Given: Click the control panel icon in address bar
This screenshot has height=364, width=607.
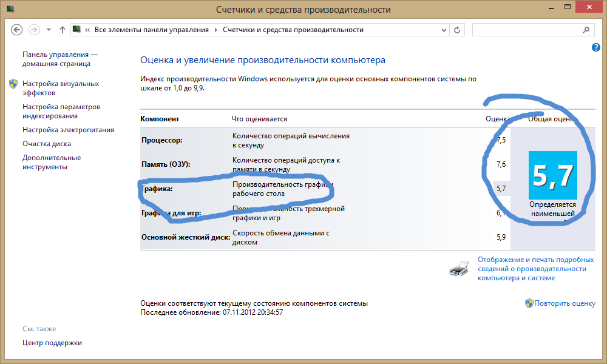Looking at the screenshot, I should click(76, 29).
